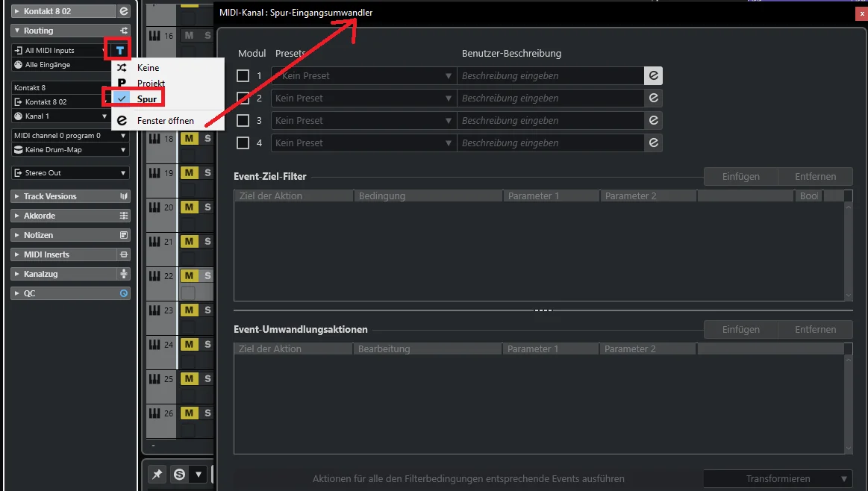Mute track 26

(190, 413)
